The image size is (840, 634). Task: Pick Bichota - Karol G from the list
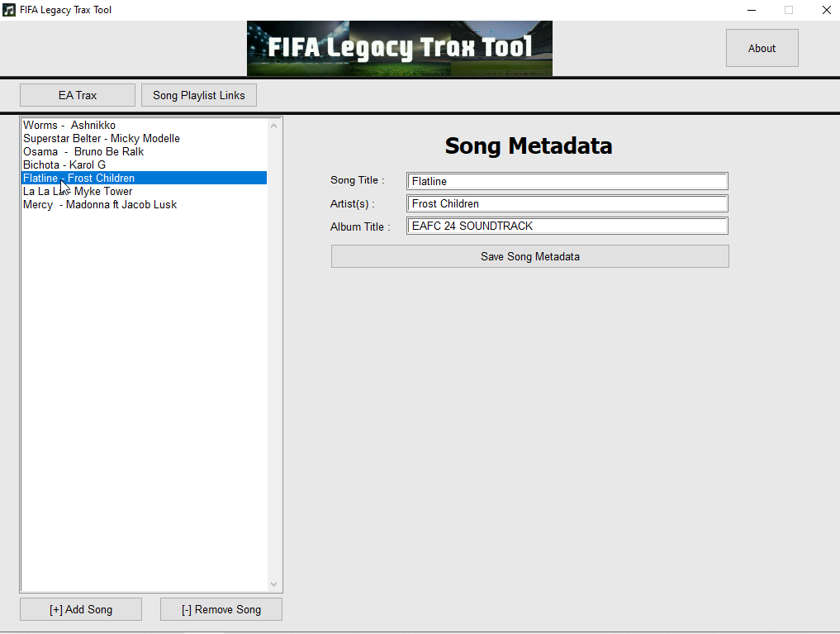click(144, 164)
